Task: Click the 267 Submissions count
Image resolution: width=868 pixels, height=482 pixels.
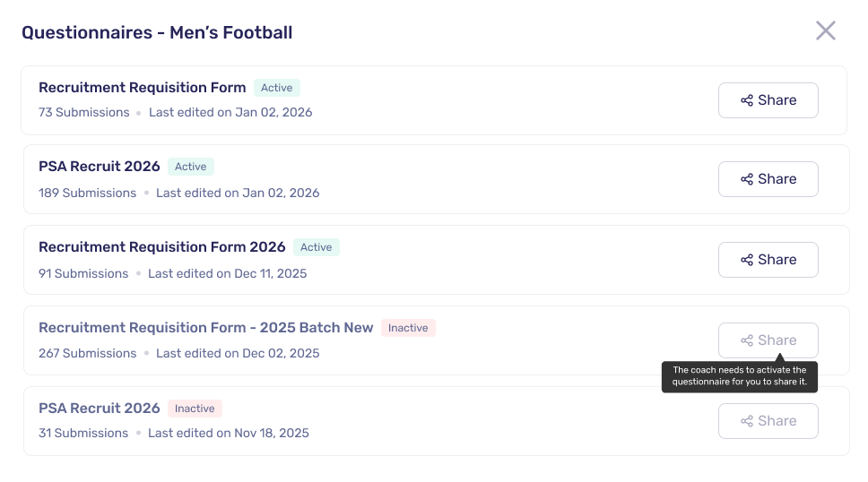Action: tap(88, 353)
